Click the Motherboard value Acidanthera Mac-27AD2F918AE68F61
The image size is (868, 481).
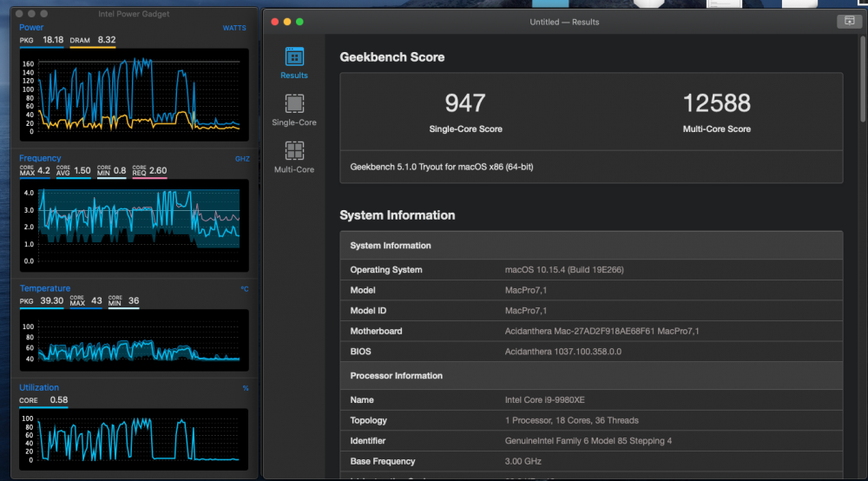pos(602,331)
